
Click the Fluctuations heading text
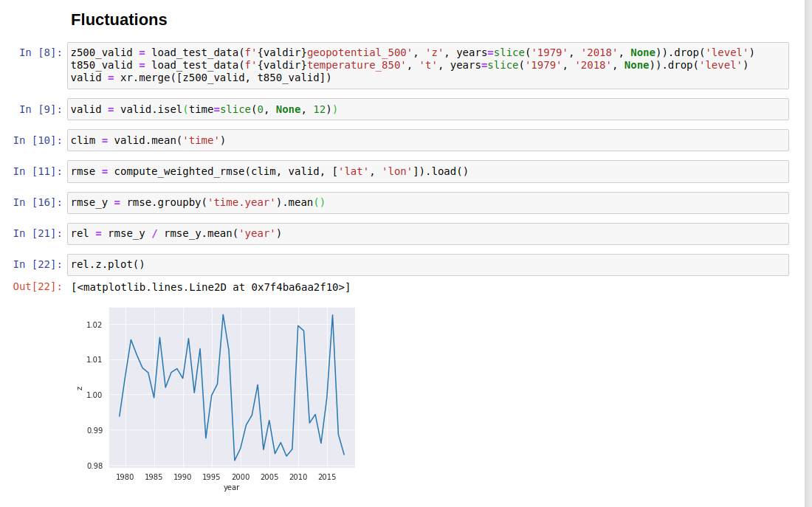[x=119, y=20]
